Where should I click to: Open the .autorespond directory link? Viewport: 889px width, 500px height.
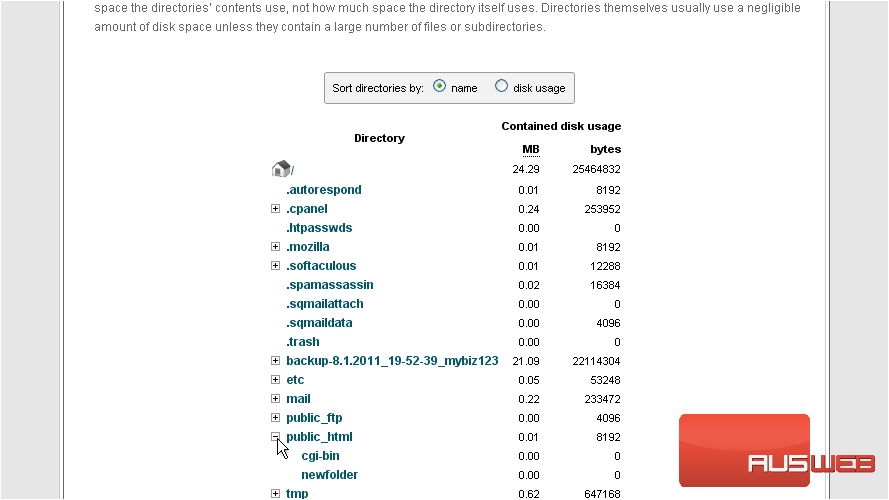324,190
